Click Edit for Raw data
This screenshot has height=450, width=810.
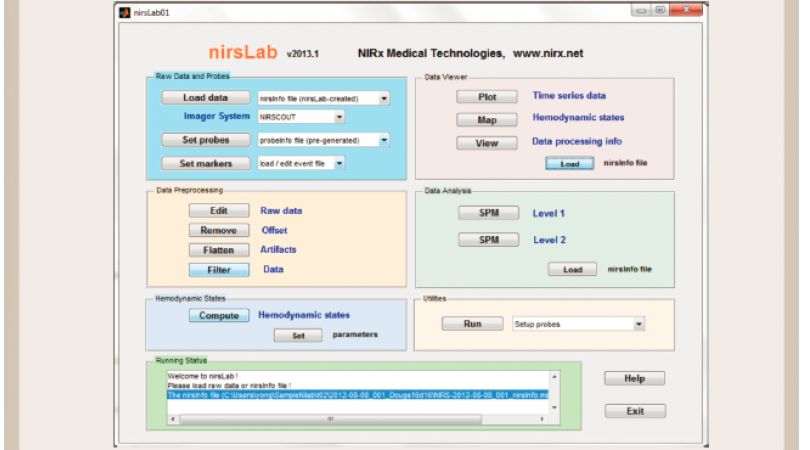[x=218, y=211]
